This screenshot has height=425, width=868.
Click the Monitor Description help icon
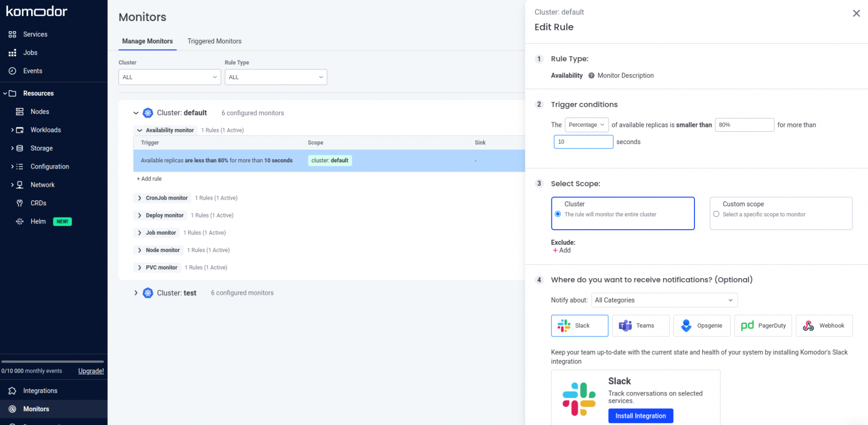click(x=591, y=76)
